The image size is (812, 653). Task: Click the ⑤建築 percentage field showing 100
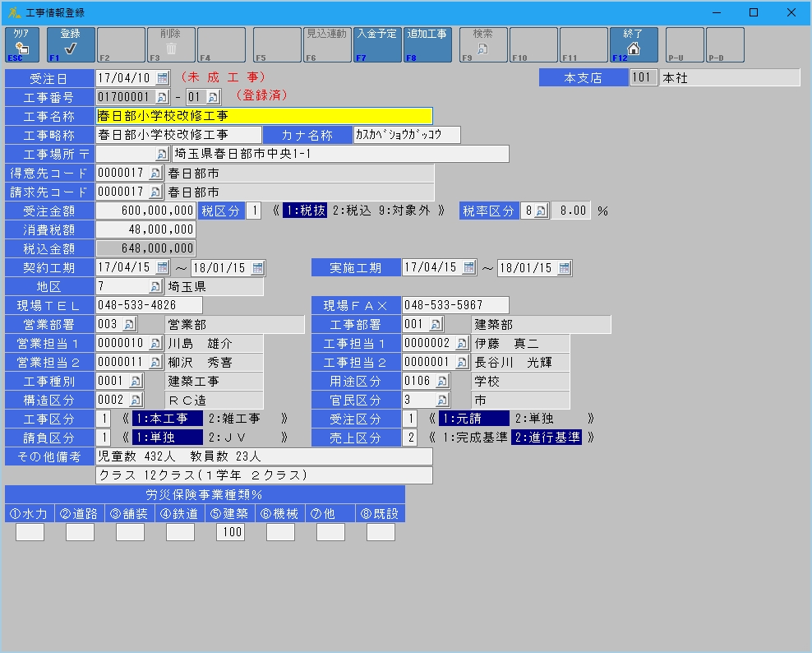(230, 532)
